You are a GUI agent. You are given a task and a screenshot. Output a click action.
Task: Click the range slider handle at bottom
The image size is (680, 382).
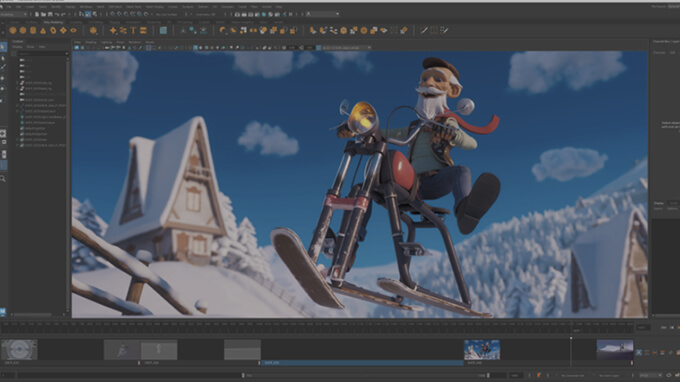(x=243, y=375)
